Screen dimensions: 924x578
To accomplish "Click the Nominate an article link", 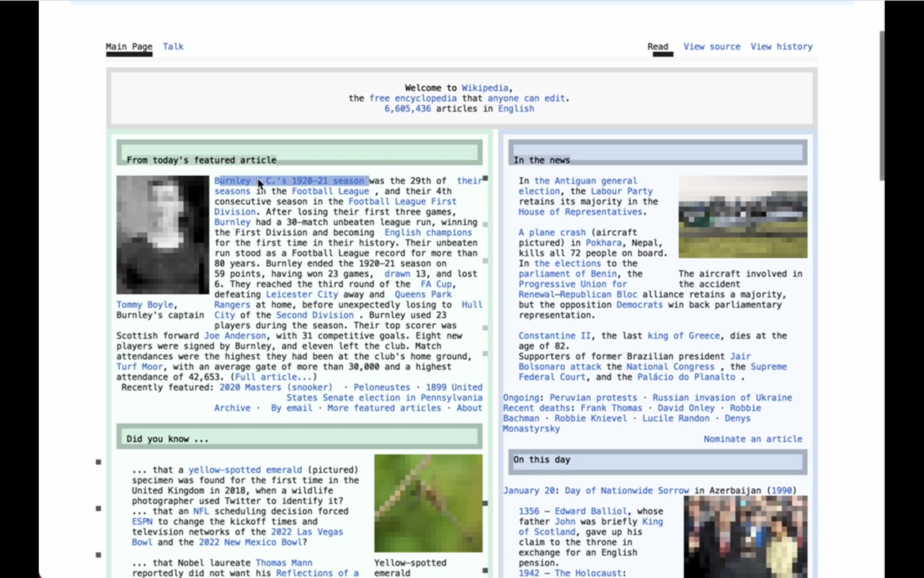I will point(753,439).
